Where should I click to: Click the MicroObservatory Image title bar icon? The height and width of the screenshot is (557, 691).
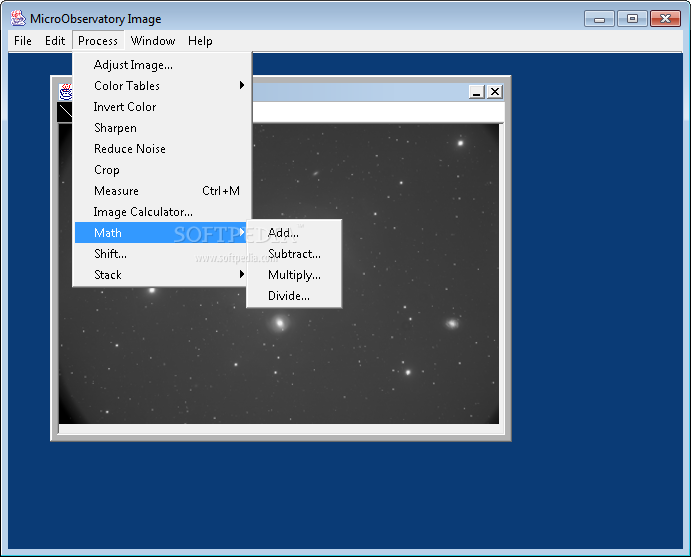(18, 18)
